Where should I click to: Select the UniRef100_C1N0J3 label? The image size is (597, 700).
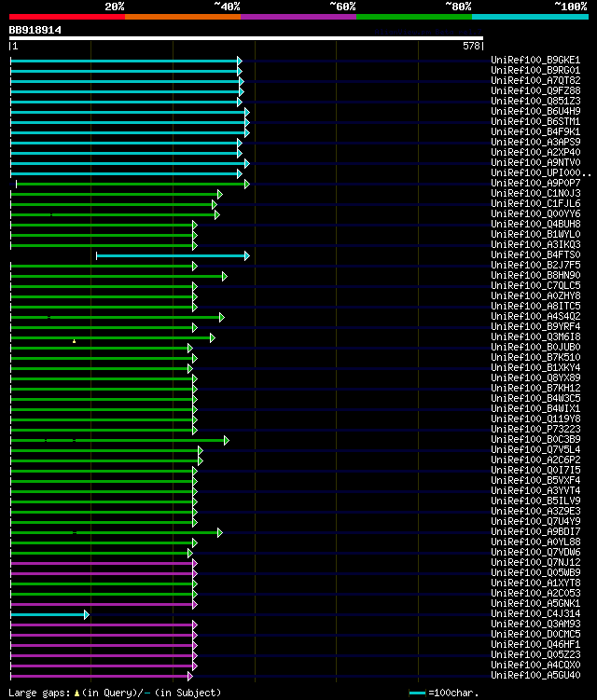[535, 193]
